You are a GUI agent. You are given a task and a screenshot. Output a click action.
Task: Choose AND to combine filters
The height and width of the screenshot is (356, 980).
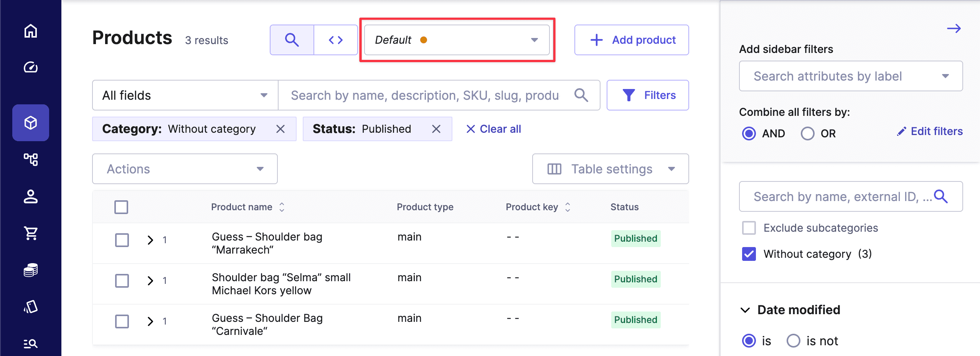[749, 133]
